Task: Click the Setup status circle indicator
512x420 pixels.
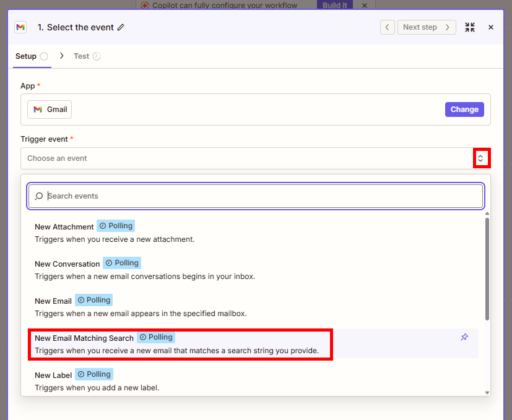Action: (x=44, y=56)
